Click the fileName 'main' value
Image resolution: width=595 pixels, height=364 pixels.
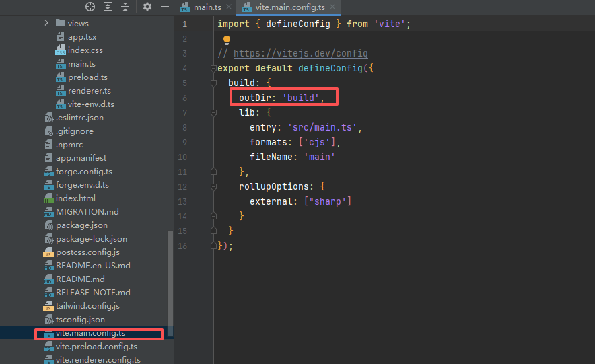320,157
